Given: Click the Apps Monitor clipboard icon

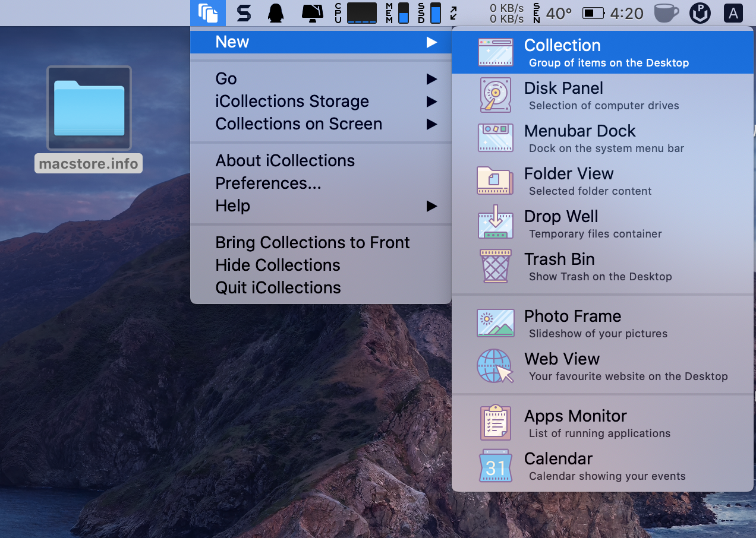Looking at the screenshot, I should click(x=495, y=423).
